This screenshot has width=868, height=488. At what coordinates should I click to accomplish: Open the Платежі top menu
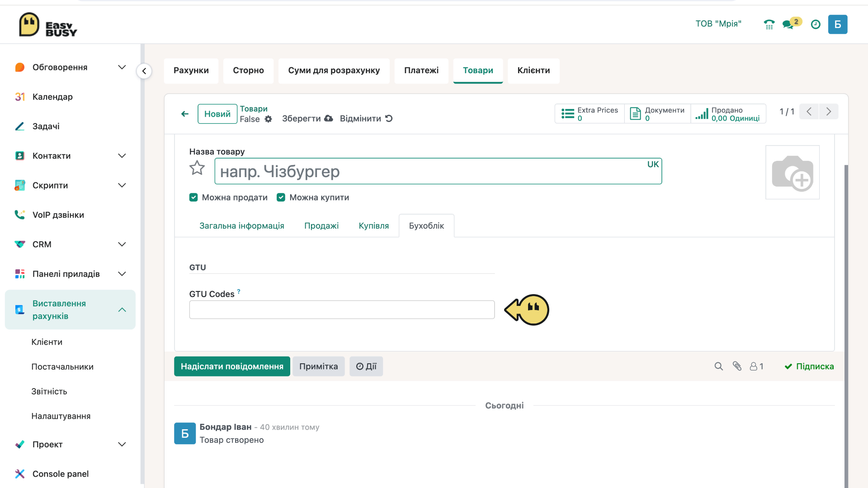[x=421, y=71]
